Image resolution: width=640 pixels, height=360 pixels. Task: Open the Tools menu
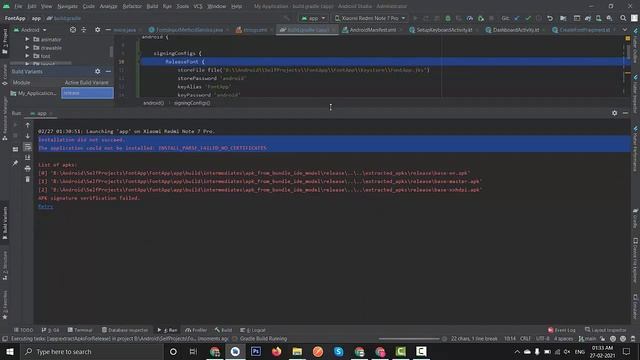(x=182, y=6)
